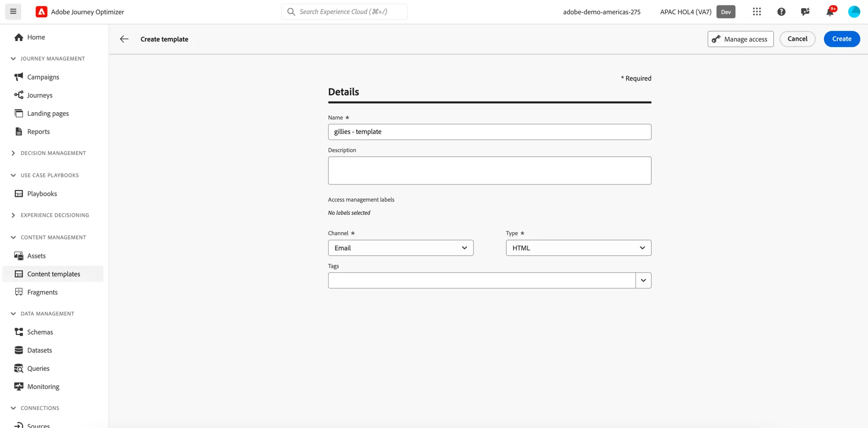Click into the Description text area

click(489, 170)
